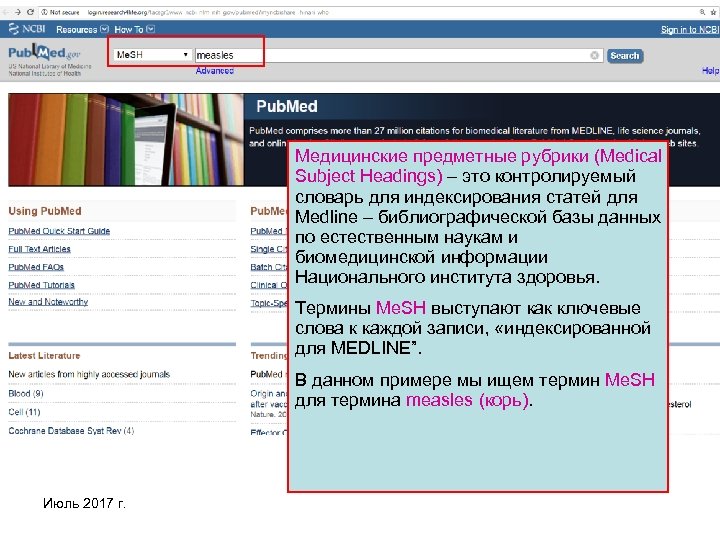
Task: Clear the search box with the X icon
Action: click(x=594, y=56)
